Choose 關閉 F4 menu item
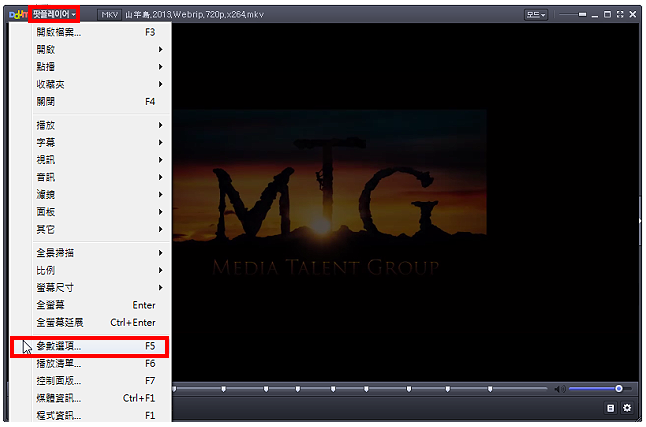This screenshot has width=646, height=427. tap(90, 101)
